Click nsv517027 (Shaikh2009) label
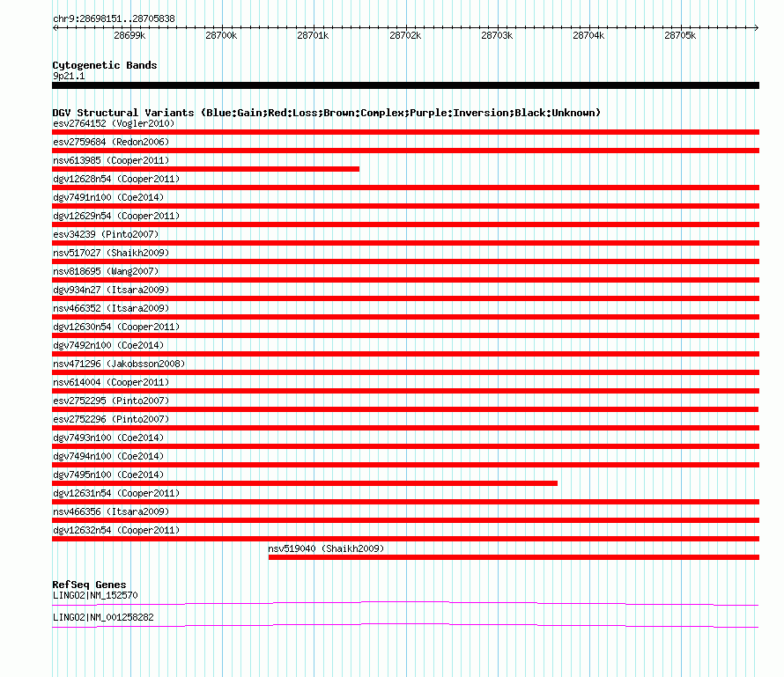This screenshot has height=677, width=784. (x=111, y=253)
